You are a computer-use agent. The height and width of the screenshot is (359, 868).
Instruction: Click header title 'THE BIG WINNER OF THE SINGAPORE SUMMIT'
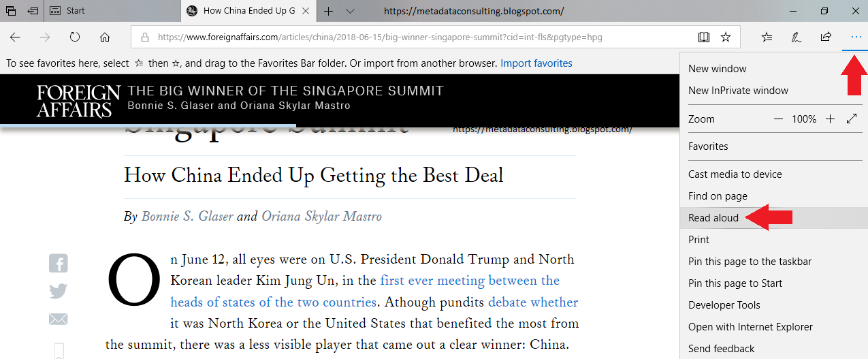point(286,91)
